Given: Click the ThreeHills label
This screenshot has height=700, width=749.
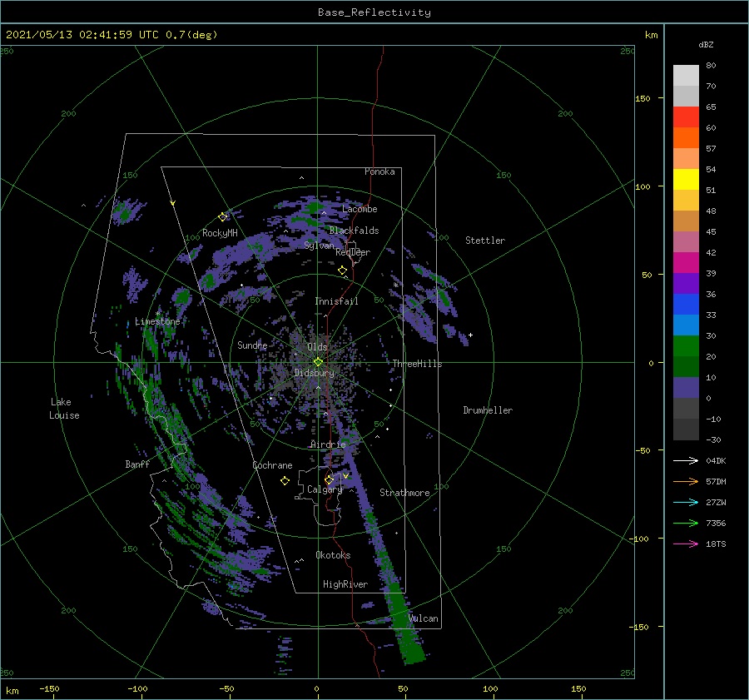Looking at the screenshot, I should point(417,364).
